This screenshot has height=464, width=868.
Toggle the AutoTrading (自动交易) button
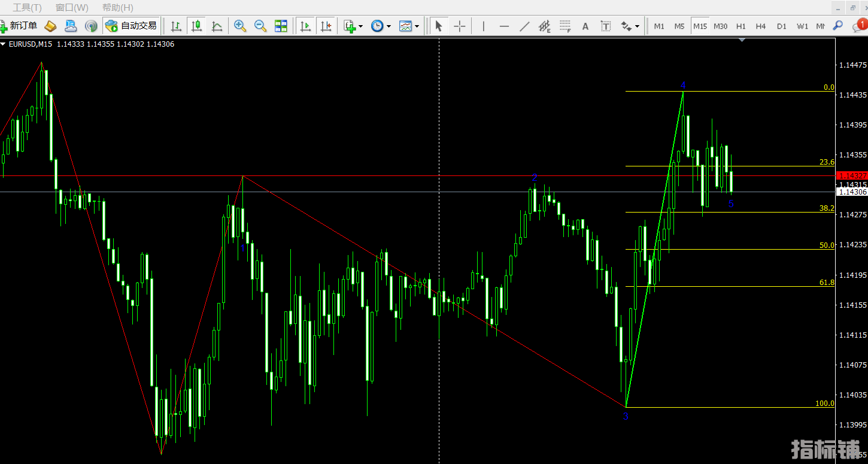point(130,26)
